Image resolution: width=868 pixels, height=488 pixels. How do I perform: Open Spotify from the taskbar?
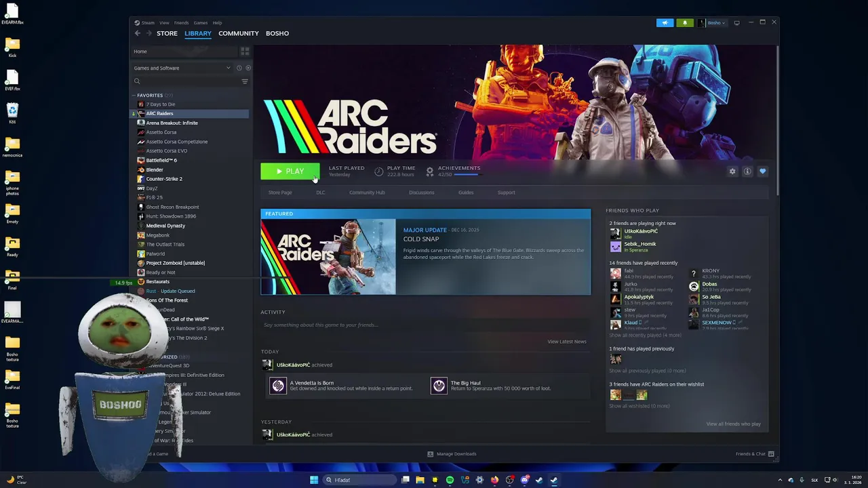[x=450, y=480]
